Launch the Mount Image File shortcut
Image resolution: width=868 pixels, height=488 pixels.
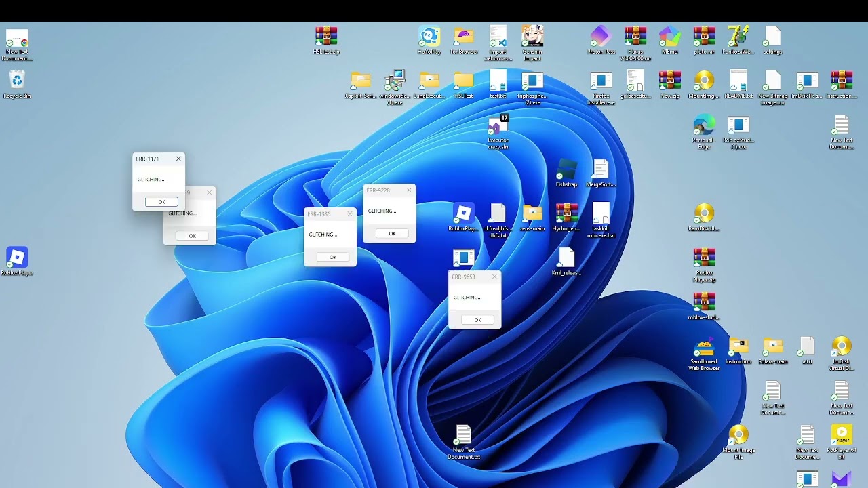click(x=738, y=442)
